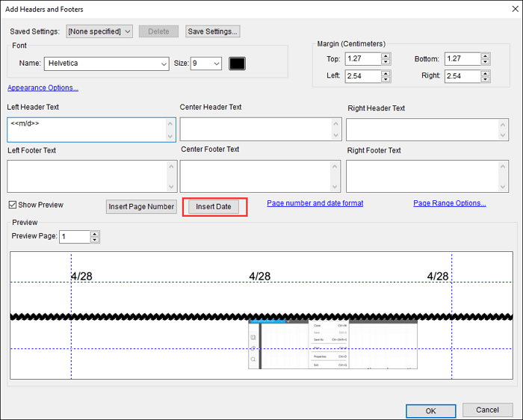Click the Left margin input field
523x420 pixels.
tap(363, 76)
